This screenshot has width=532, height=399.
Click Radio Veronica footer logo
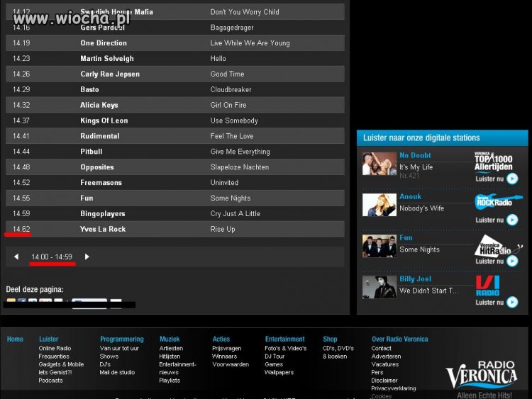click(482, 376)
